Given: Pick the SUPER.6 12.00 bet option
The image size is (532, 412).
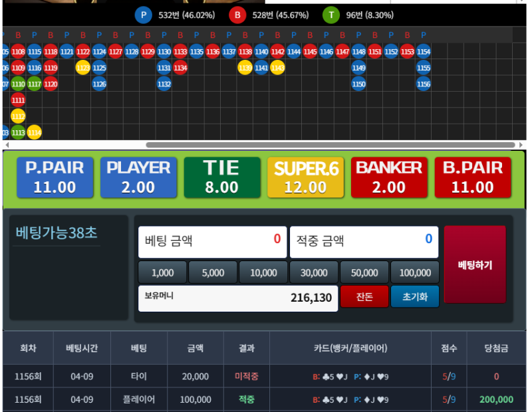Looking at the screenshot, I should [x=305, y=177].
